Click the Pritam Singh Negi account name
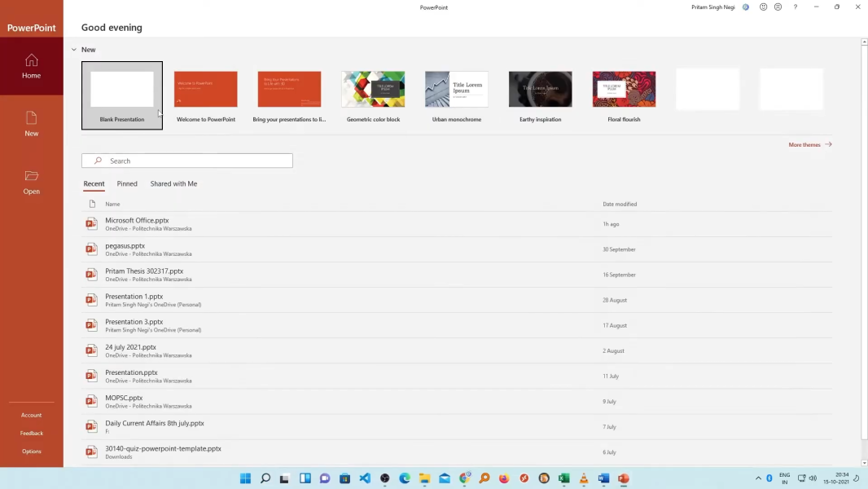 click(713, 7)
